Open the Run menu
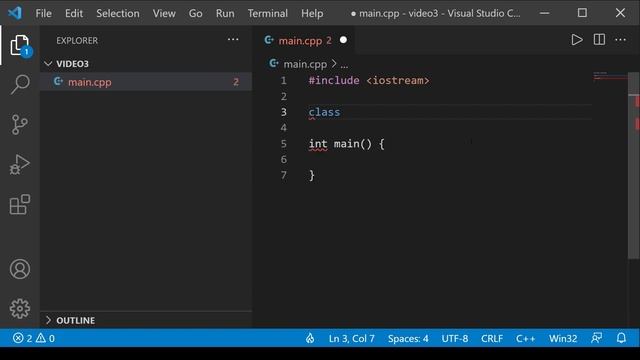This screenshot has width=640, height=360. pos(225,13)
